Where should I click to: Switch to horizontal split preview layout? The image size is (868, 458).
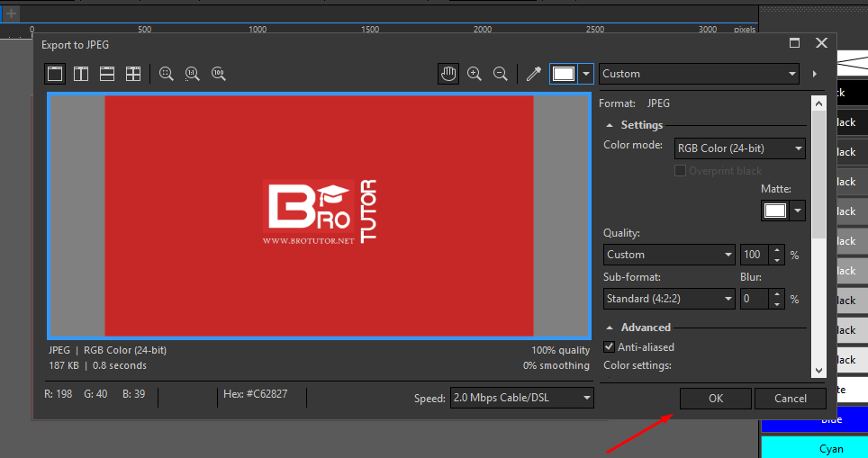click(x=107, y=74)
